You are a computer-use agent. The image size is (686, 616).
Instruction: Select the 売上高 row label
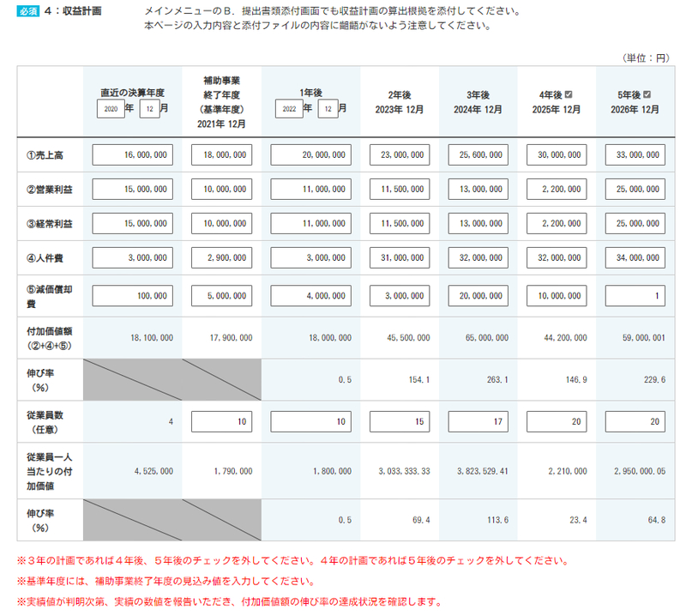(47, 154)
